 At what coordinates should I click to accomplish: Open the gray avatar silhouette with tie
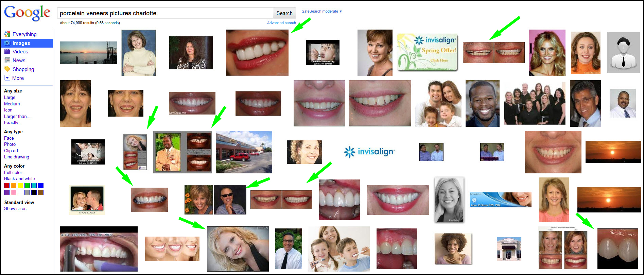(623, 53)
